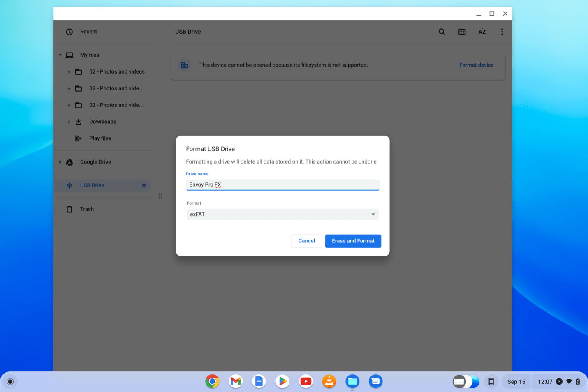Open the AZ sort options

[482, 32]
